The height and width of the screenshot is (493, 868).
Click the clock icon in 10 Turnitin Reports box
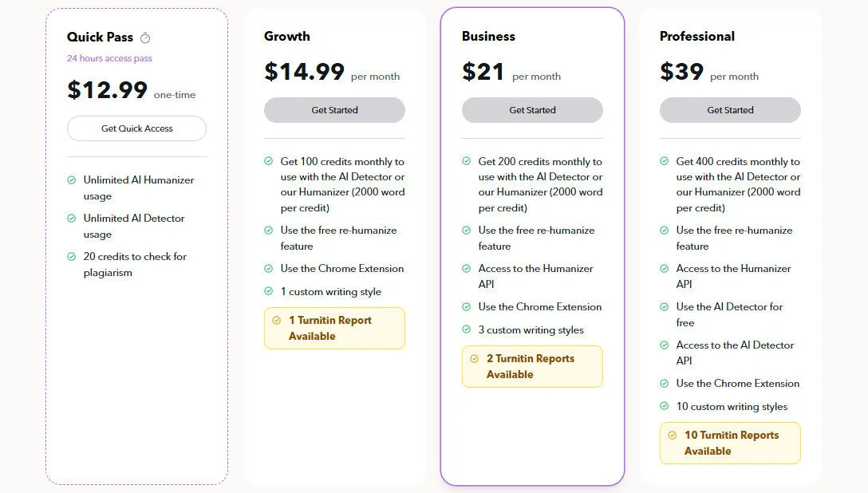(x=671, y=435)
